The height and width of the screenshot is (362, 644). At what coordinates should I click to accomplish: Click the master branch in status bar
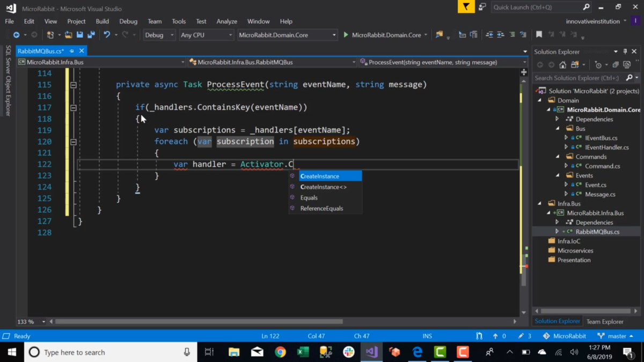[x=615, y=336]
